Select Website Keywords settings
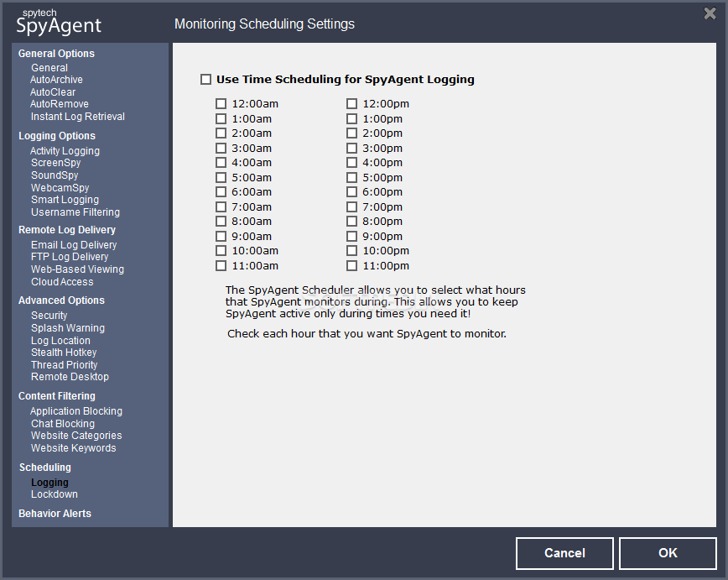This screenshot has height=580, width=728. coord(73,448)
